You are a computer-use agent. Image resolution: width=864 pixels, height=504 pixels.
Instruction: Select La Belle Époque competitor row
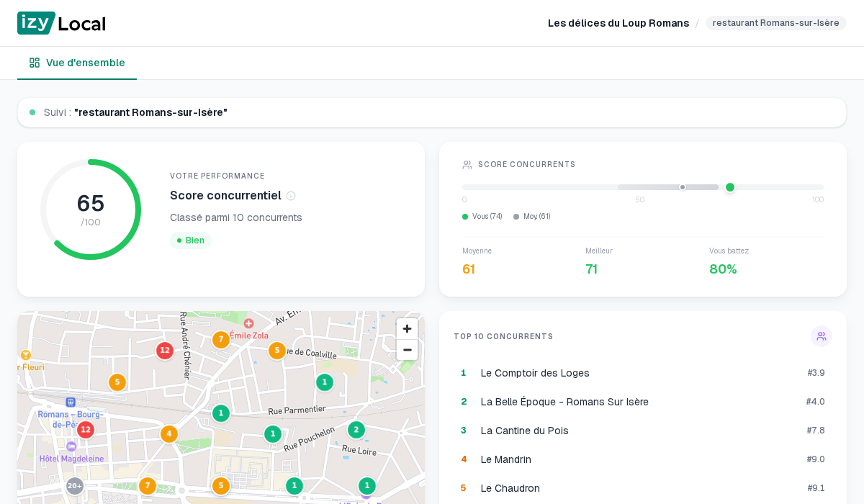pos(564,402)
